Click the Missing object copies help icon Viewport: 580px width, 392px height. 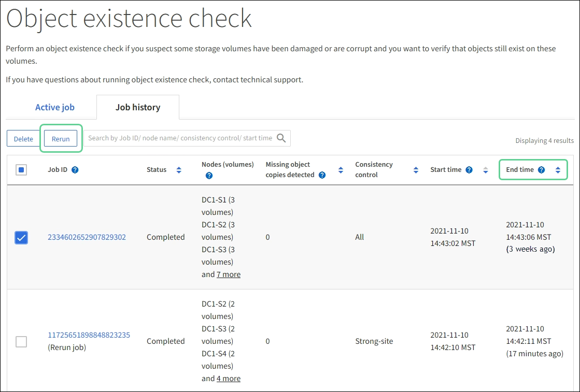click(322, 175)
